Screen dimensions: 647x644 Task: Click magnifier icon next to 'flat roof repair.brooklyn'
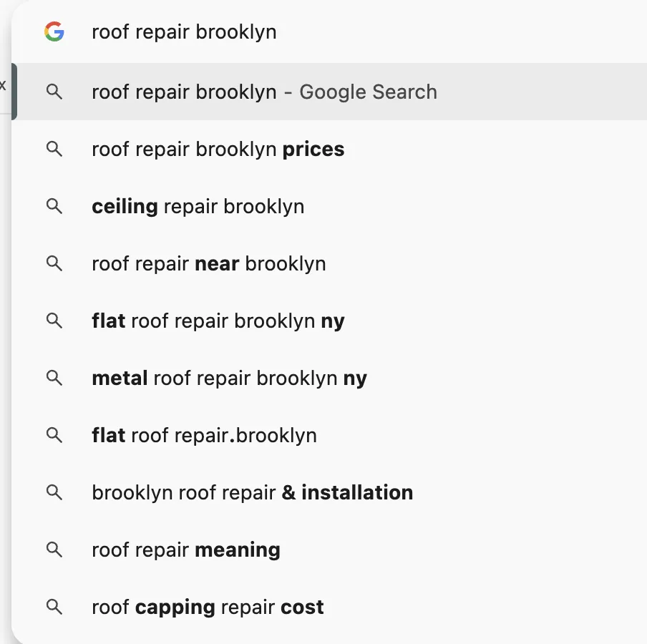coord(54,435)
